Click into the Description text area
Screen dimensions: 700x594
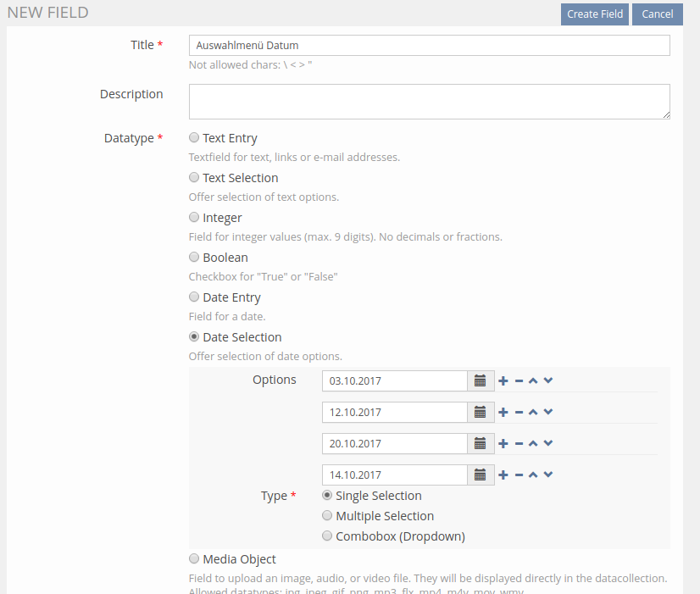[x=429, y=102]
